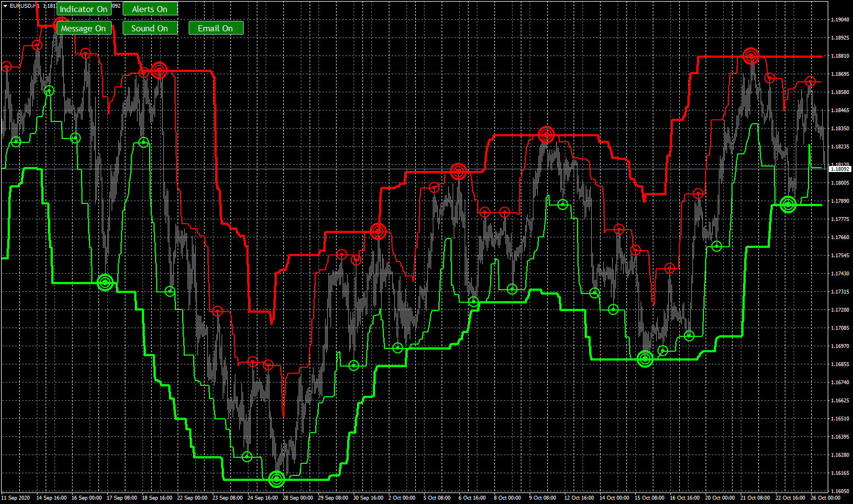This screenshot has height=504, width=853.
Task: Toggle the Sound On button
Action: coord(150,28)
